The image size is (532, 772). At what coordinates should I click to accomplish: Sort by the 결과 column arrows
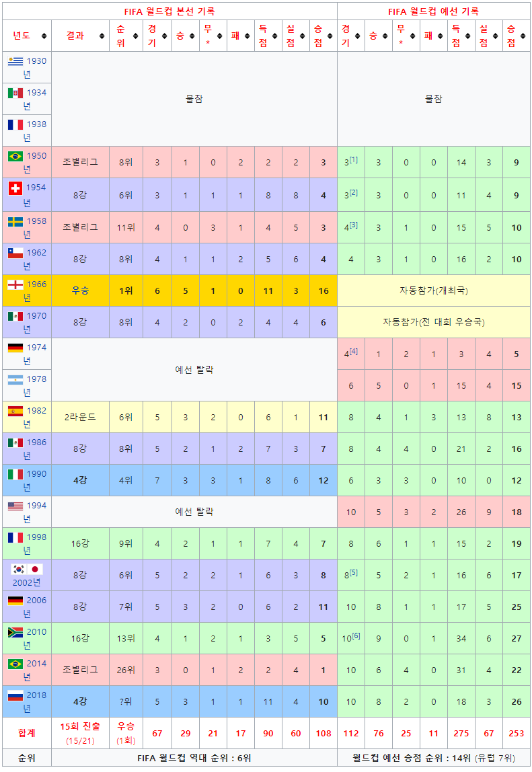[102, 36]
